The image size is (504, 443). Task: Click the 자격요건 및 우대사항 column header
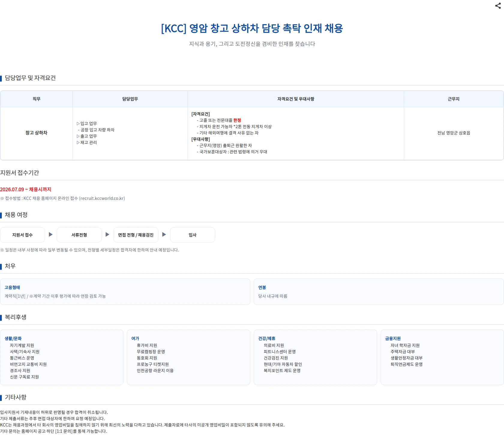295,99
